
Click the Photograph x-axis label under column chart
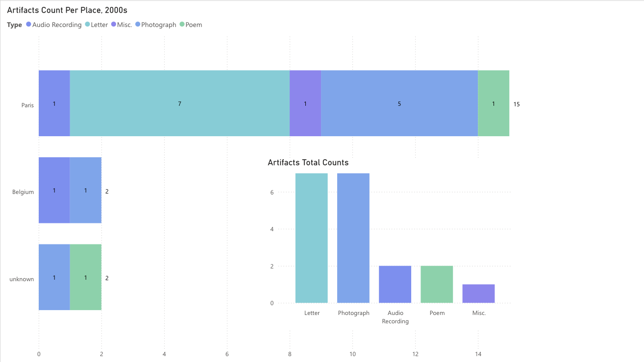[353, 313]
